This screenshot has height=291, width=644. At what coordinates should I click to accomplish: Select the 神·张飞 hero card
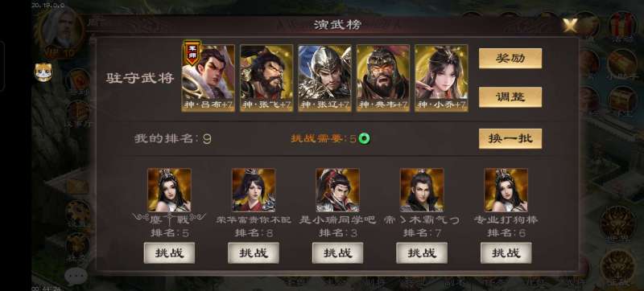[x=266, y=78]
